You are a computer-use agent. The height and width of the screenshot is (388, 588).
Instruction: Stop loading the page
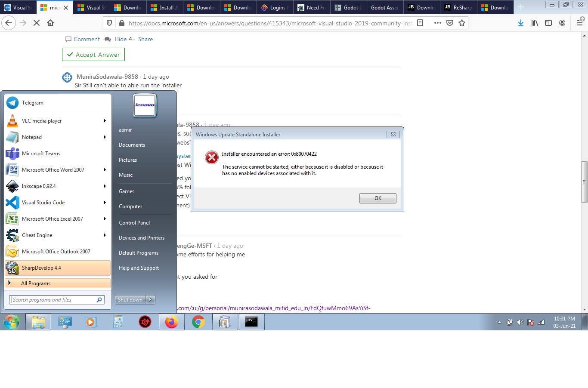click(37, 23)
